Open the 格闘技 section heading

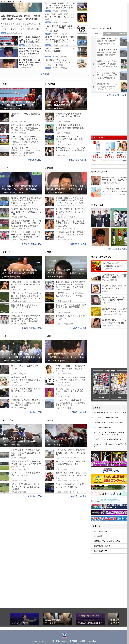50,168
